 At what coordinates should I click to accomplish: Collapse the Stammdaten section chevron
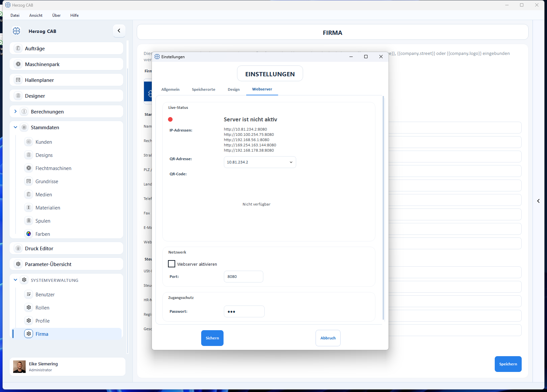pyautogui.click(x=15, y=127)
